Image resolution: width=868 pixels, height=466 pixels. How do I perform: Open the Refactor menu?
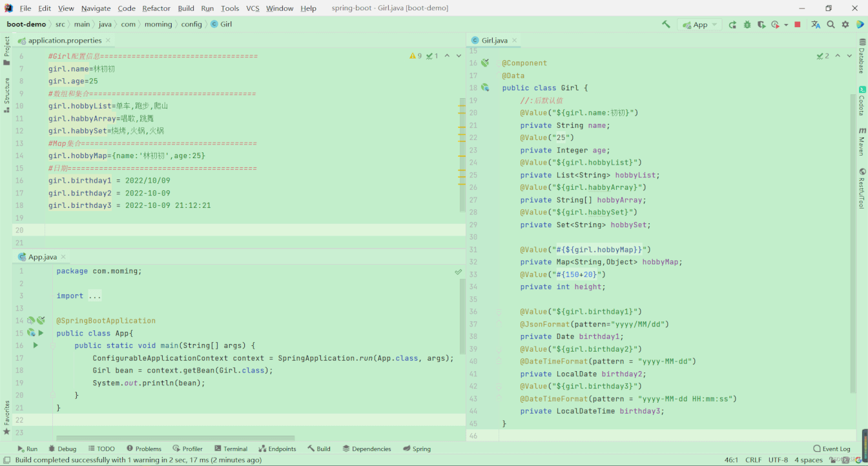156,8
